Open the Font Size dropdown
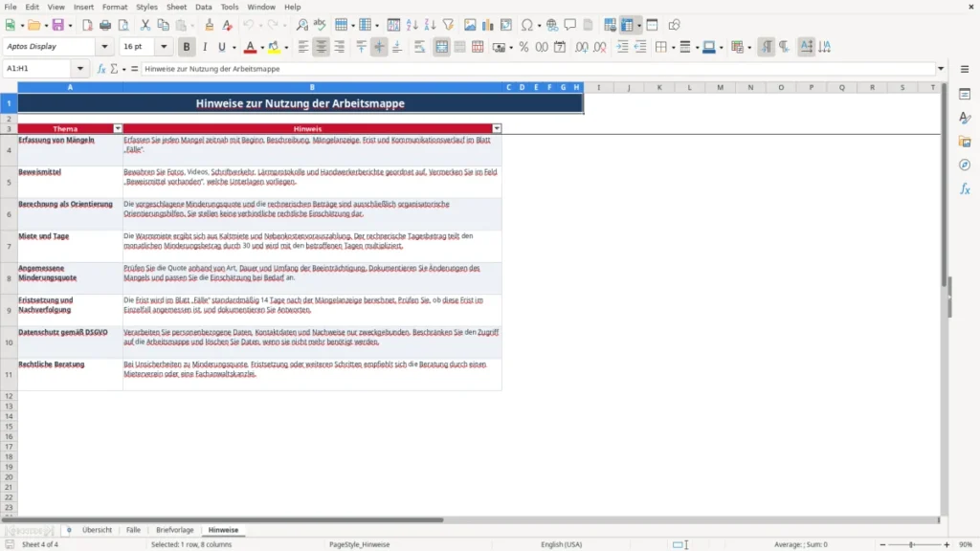The width and height of the screenshot is (980, 551). tap(164, 46)
